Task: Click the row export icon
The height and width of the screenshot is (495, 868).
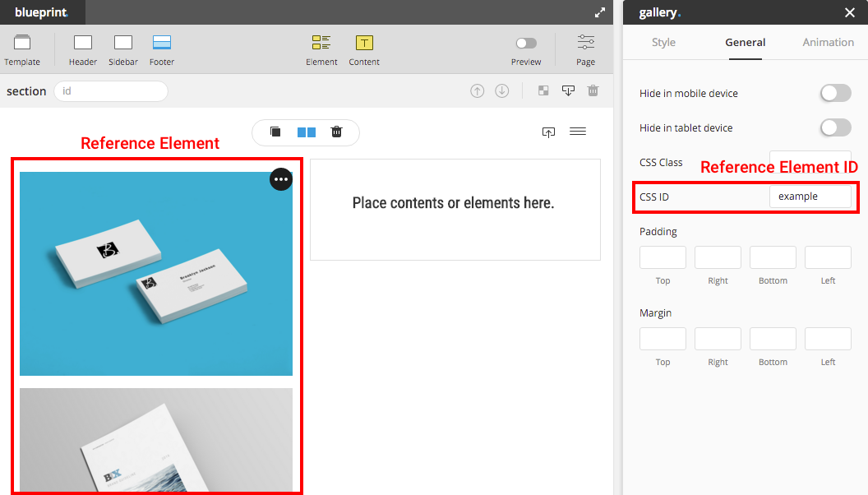Action: (x=548, y=132)
